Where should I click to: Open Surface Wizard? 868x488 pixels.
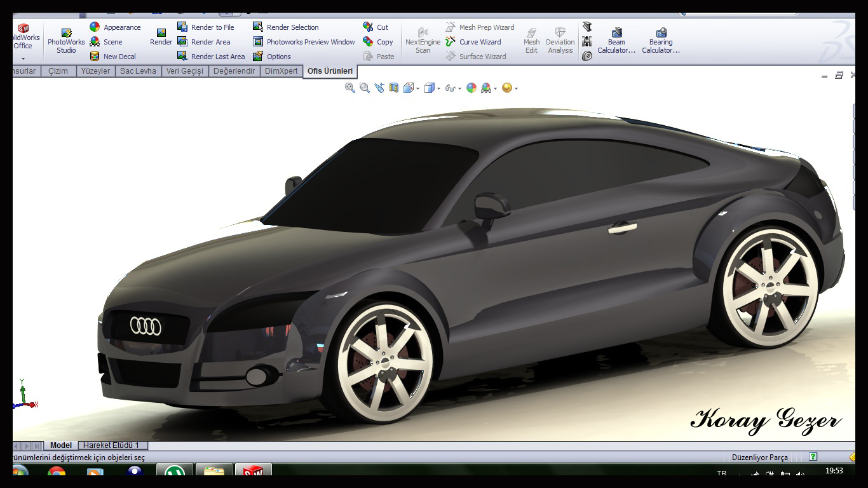tap(476, 57)
